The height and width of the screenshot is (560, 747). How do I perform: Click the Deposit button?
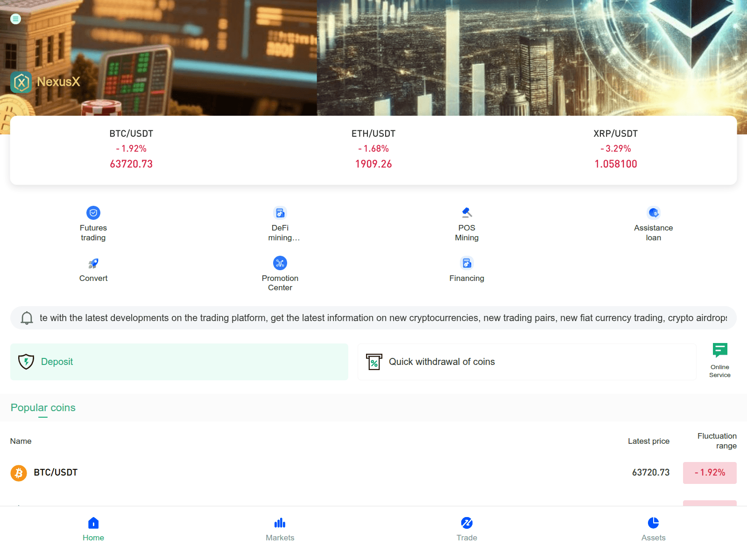pyautogui.click(x=179, y=362)
